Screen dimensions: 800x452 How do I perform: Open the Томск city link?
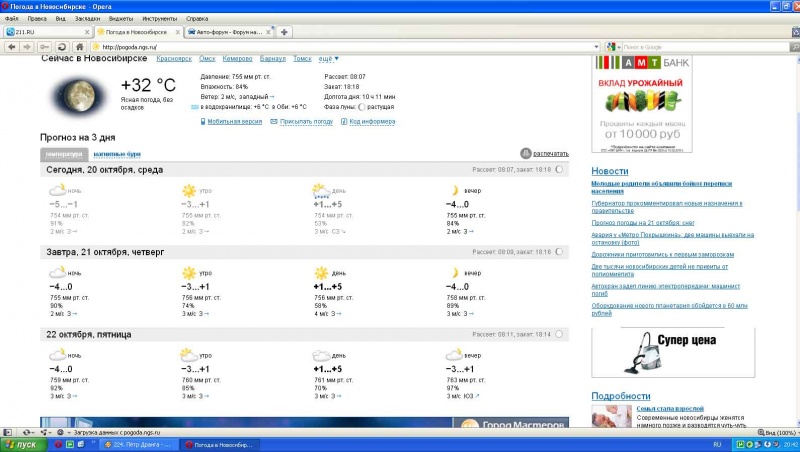302,59
